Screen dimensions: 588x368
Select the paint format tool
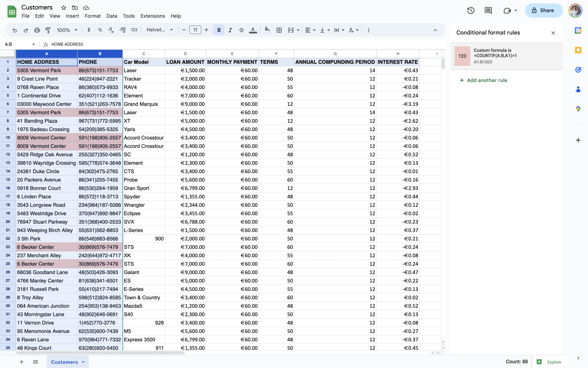(x=48, y=30)
